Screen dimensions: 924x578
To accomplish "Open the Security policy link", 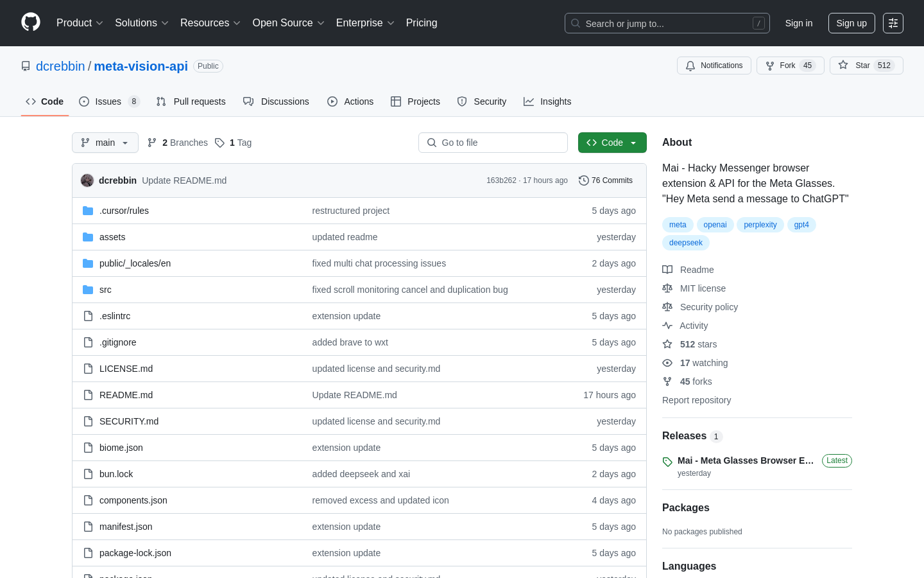I will (700, 307).
